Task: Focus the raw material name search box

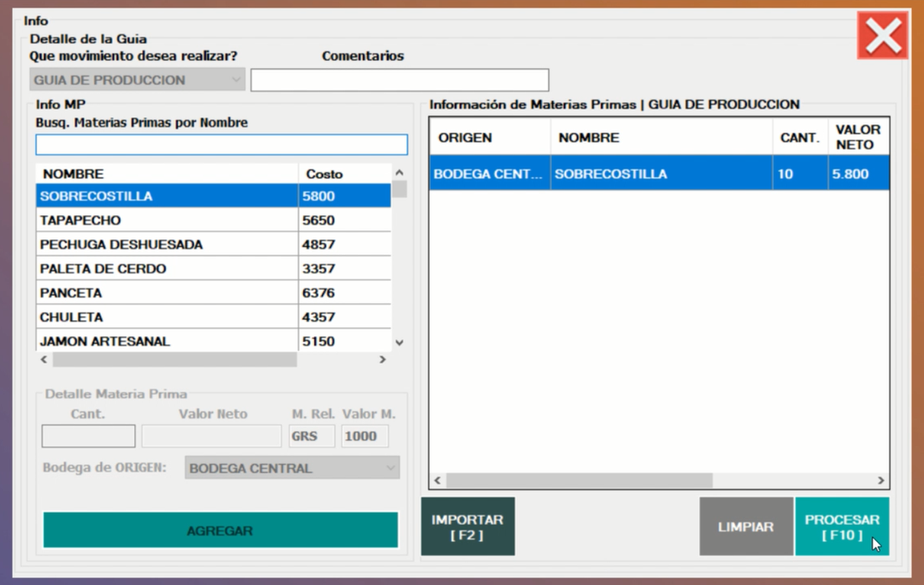Action: (x=221, y=145)
